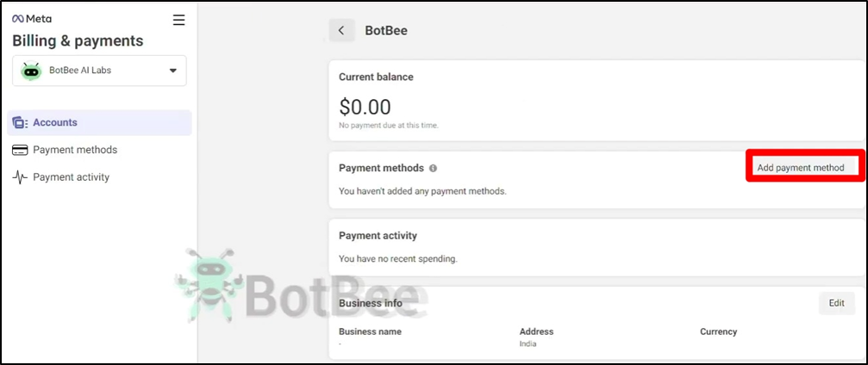Select the Accounts menu label

click(x=55, y=123)
